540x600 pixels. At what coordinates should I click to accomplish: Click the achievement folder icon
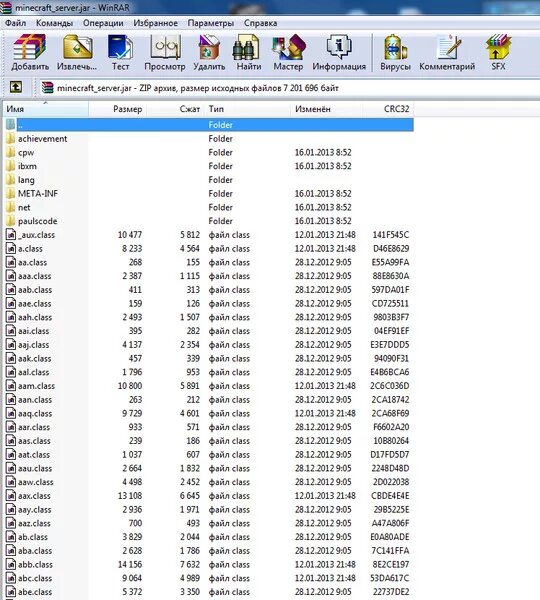click(11, 139)
